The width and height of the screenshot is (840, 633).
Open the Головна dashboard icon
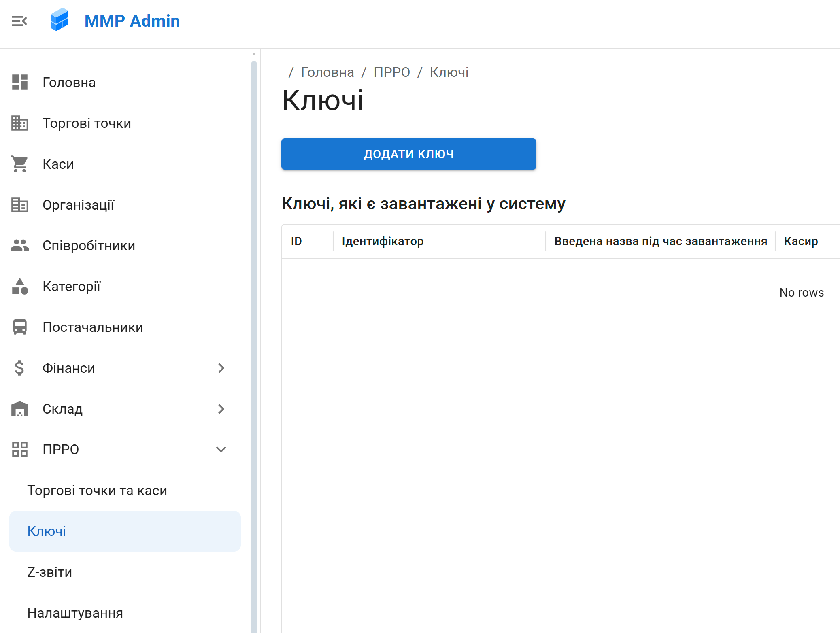point(19,82)
